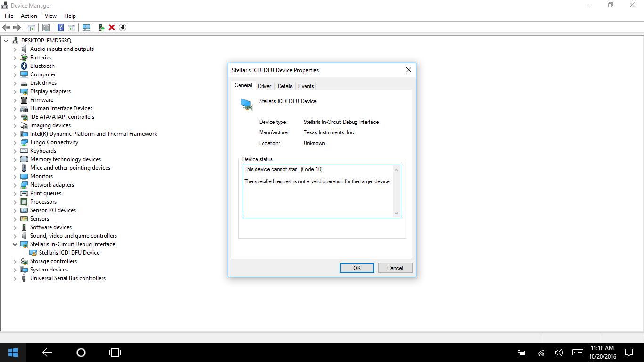Viewport: 644px width, 362px height.
Task: Click Stellaris ICDI DFU Device warning icon
Action: tap(33, 253)
